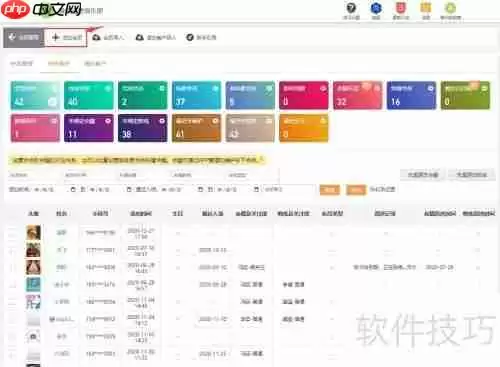Open the green card showing 40
The width and height of the screenshot is (500, 367).
pyautogui.click(x=89, y=95)
